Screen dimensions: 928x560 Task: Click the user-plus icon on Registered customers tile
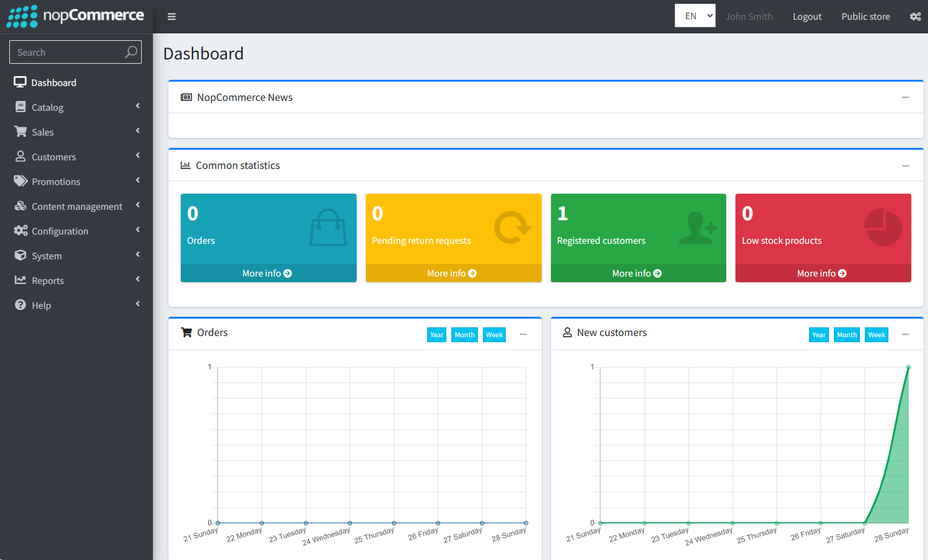(698, 228)
